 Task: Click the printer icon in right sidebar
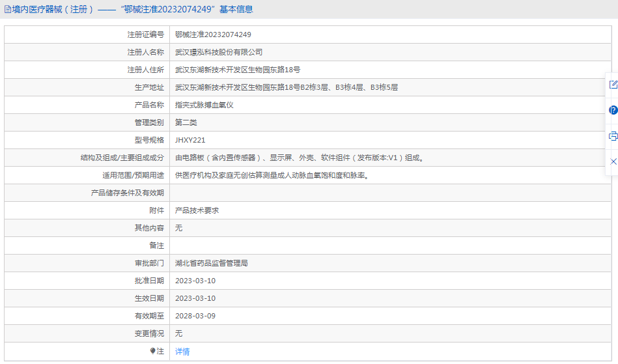click(x=613, y=136)
